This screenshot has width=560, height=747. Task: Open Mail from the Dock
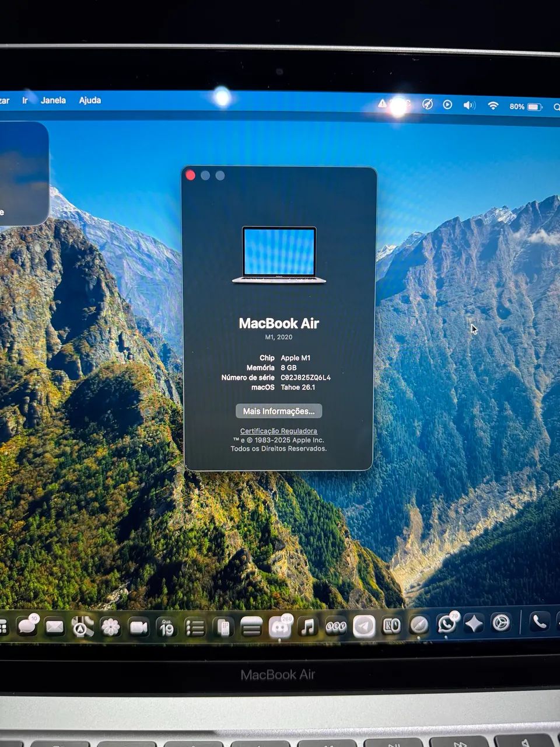[55, 626]
